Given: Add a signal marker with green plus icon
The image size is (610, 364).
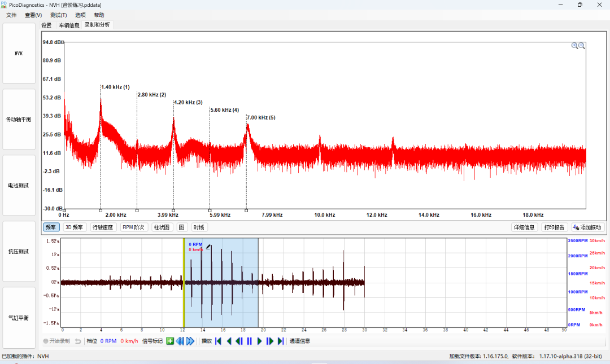Looking at the screenshot, I should (x=170, y=341).
